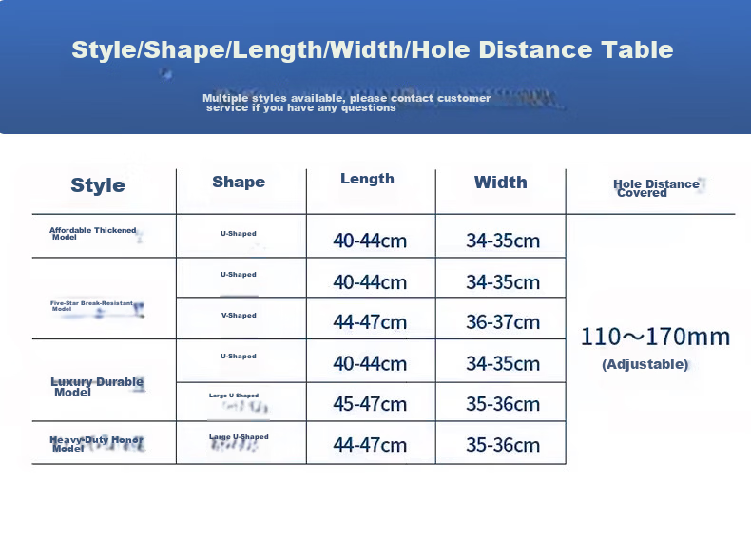751x560 pixels.
Task: Click the '110～170mm' hole distance value
Action: pyautogui.click(x=655, y=337)
